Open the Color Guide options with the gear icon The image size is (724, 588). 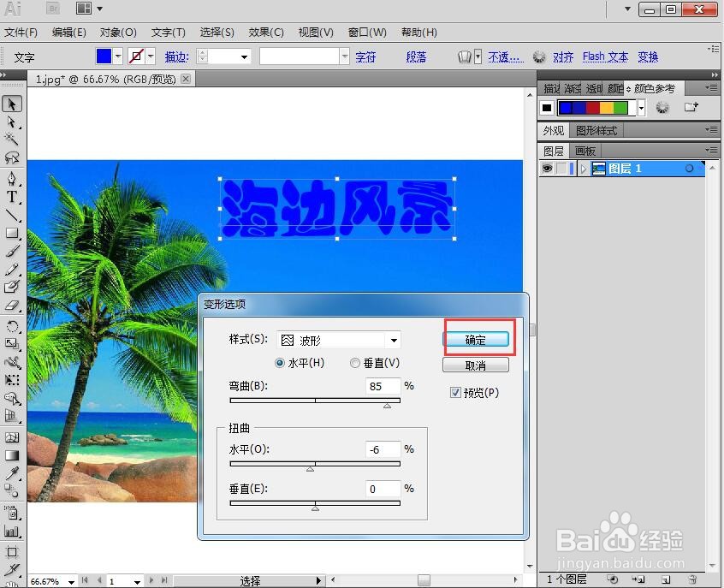coord(662,107)
